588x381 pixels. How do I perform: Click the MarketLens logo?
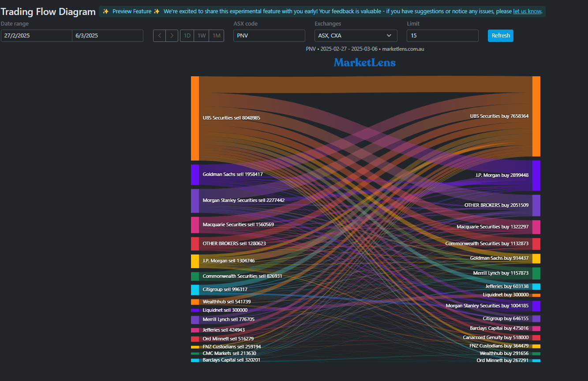(364, 63)
